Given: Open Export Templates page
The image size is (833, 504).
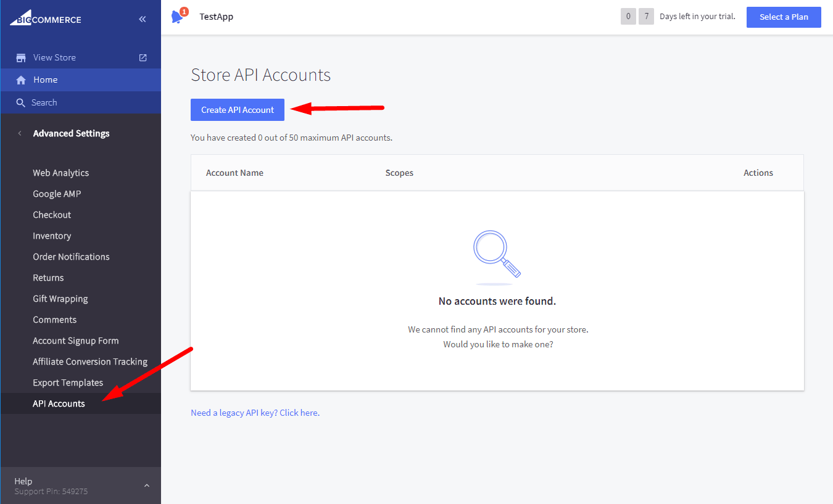Looking at the screenshot, I should [x=68, y=382].
